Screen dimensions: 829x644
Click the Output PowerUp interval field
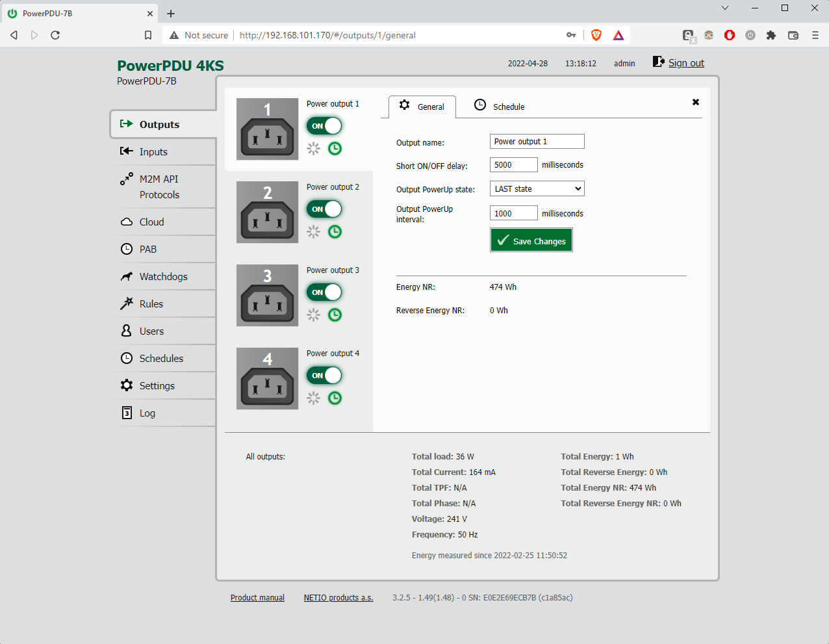[x=514, y=213]
